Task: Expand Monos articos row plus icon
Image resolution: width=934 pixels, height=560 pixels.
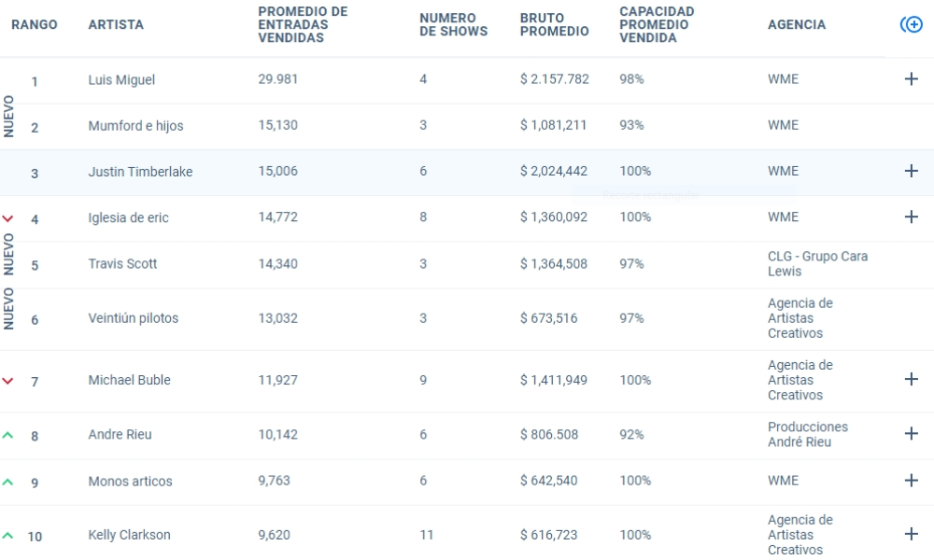Action: (x=911, y=481)
